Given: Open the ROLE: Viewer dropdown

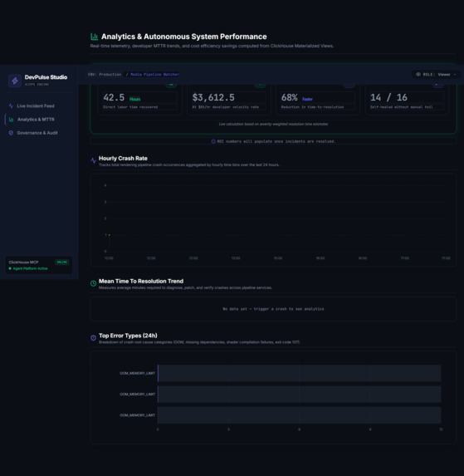Looking at the screenshot, I should 436,75.
